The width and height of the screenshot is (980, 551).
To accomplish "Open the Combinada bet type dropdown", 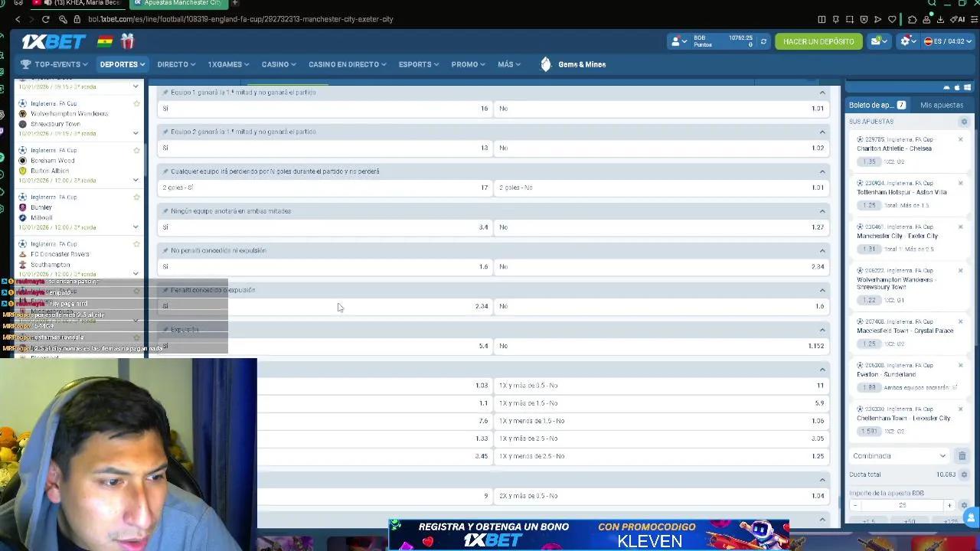I will 900,456.
